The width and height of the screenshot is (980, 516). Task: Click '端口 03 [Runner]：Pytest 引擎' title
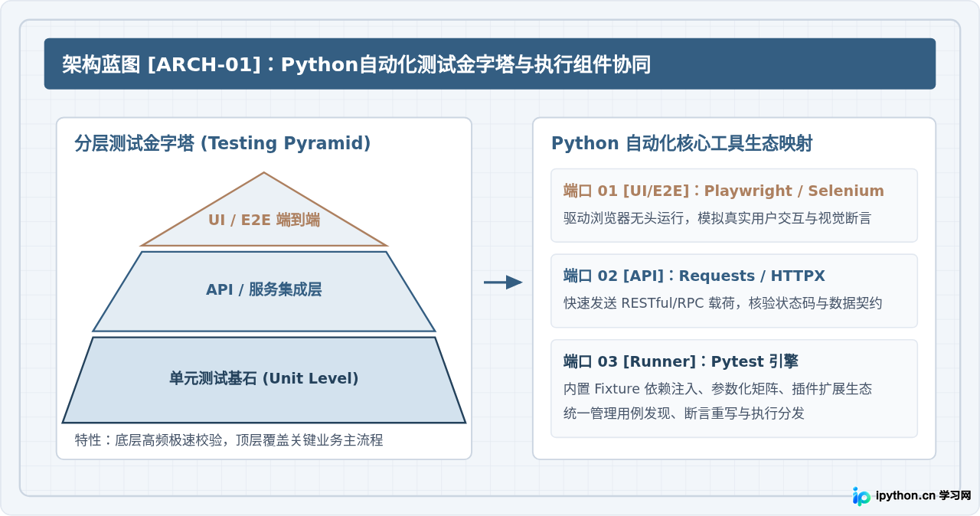pos(681,361)
